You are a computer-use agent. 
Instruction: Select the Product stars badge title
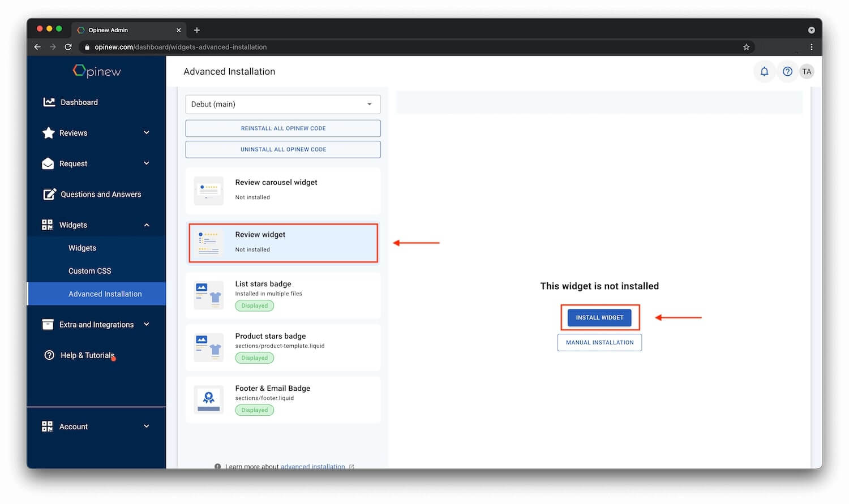coord(271,336)
